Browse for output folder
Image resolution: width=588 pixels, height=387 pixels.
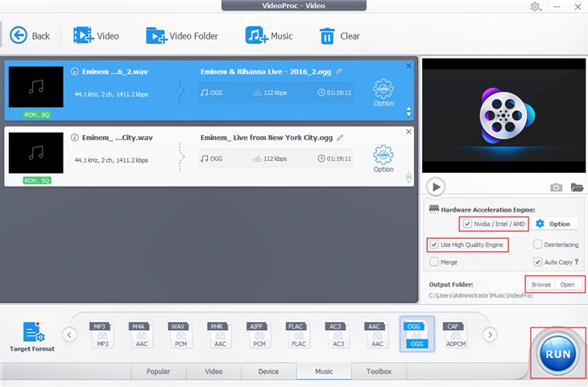[x=541, y=285]
